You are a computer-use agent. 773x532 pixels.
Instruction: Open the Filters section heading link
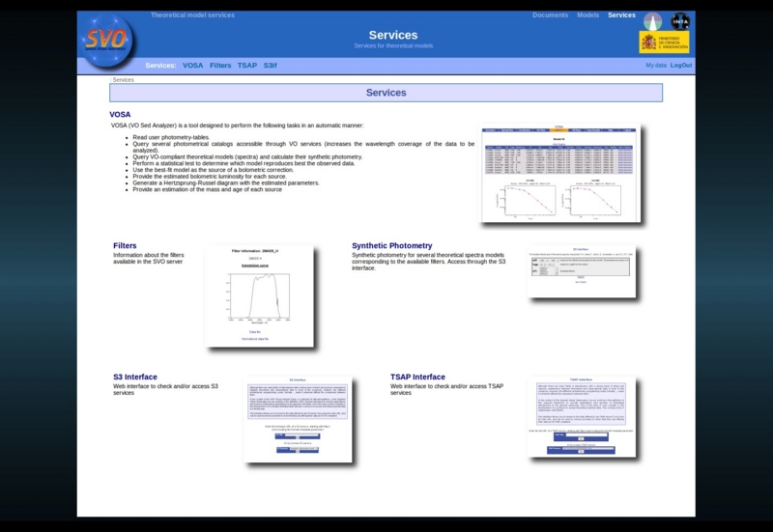125,246
